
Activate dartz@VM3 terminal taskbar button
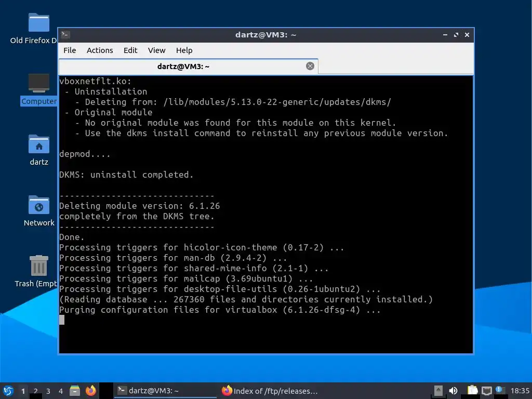tap(165, 391)
